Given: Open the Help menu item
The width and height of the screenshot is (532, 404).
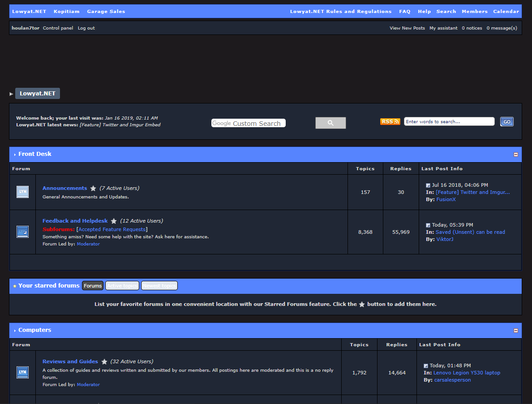Looking at the screenshot, I should (425, 11).
